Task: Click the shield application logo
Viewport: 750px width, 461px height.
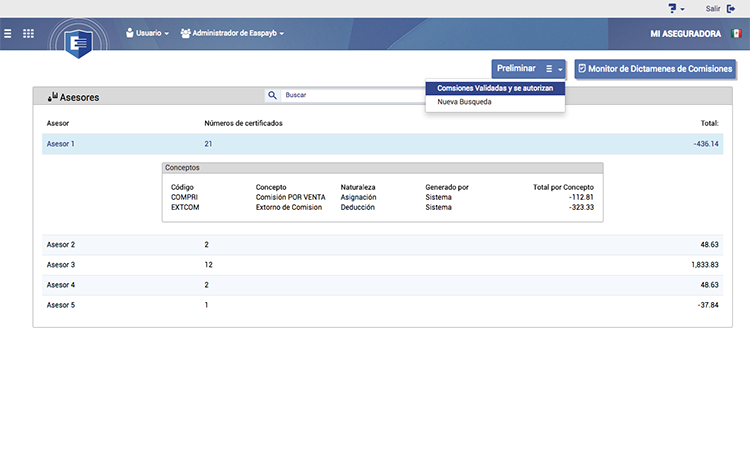Action: pos(78,44)
